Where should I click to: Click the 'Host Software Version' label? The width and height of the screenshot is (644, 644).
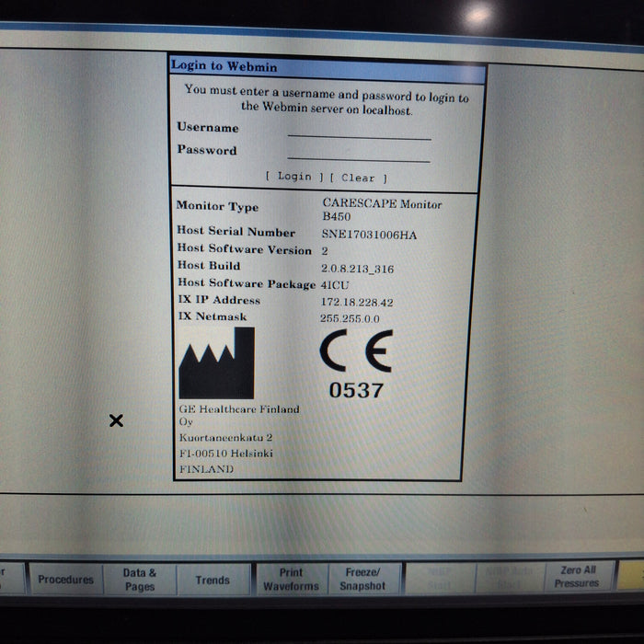click(245, 249)
